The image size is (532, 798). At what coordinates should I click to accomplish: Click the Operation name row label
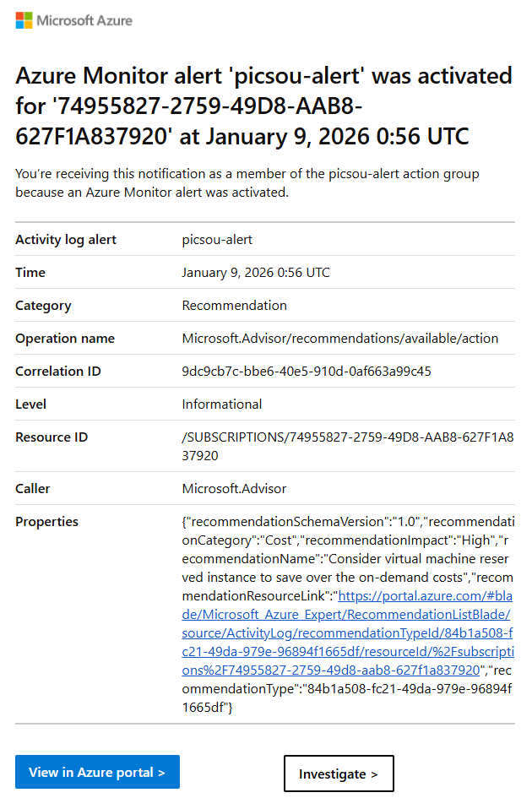[x=65, y=339]
